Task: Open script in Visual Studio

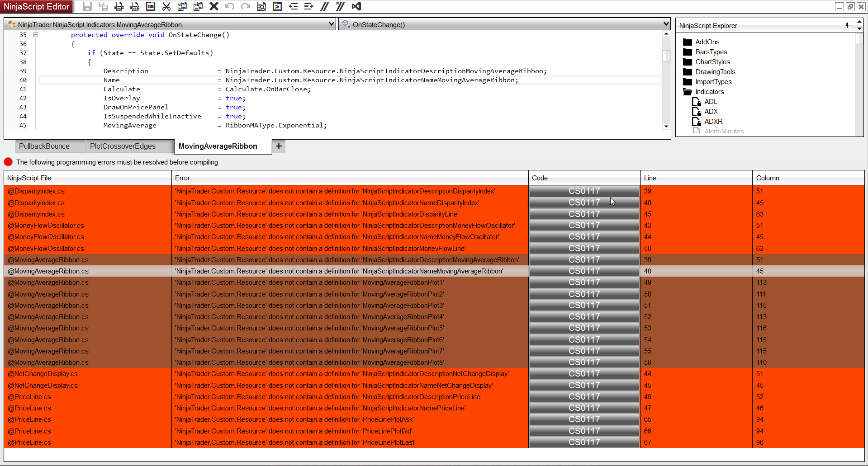Action: tap(356, 6)
